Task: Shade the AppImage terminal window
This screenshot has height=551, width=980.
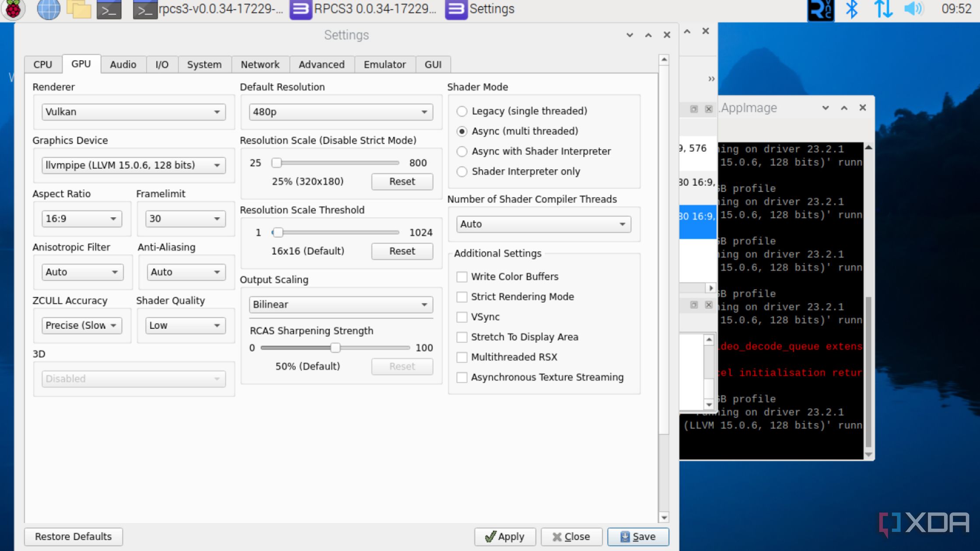Action: point(826,108)
